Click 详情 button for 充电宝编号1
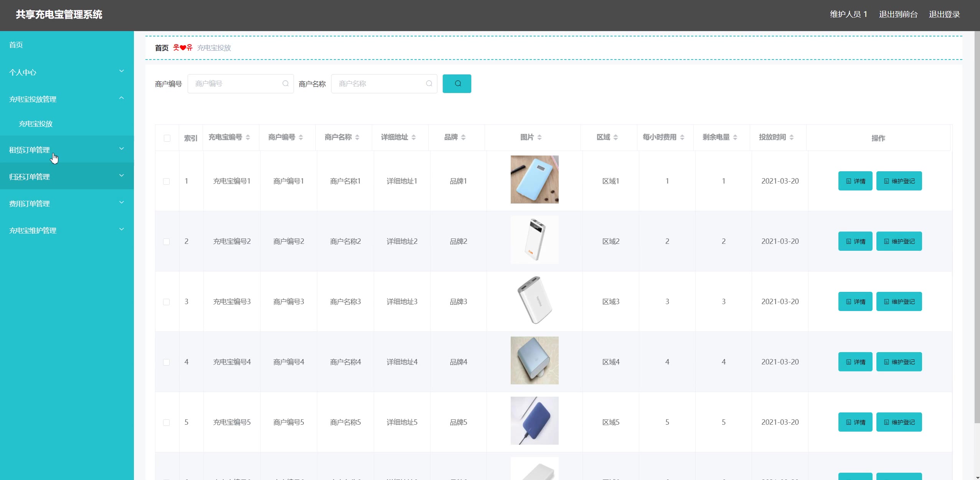980x480 pixels. pyautogui.click(x=855, y=181)
